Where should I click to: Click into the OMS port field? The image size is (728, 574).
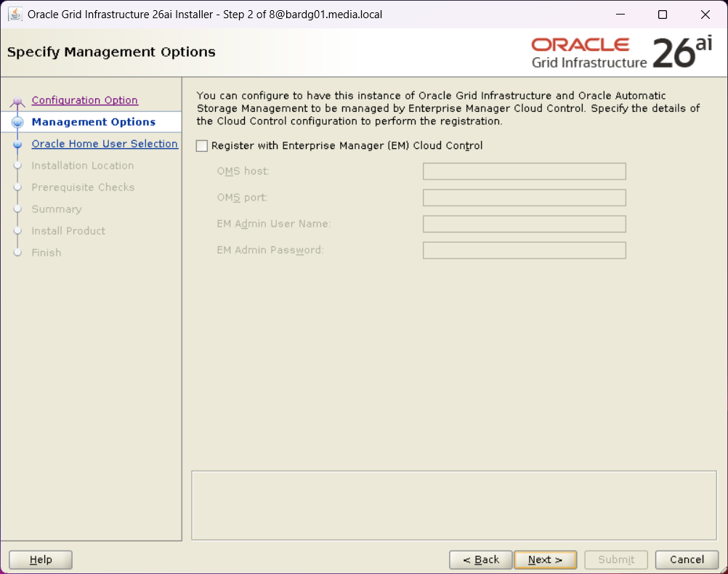pyautogui.click(x=524, y=198)
